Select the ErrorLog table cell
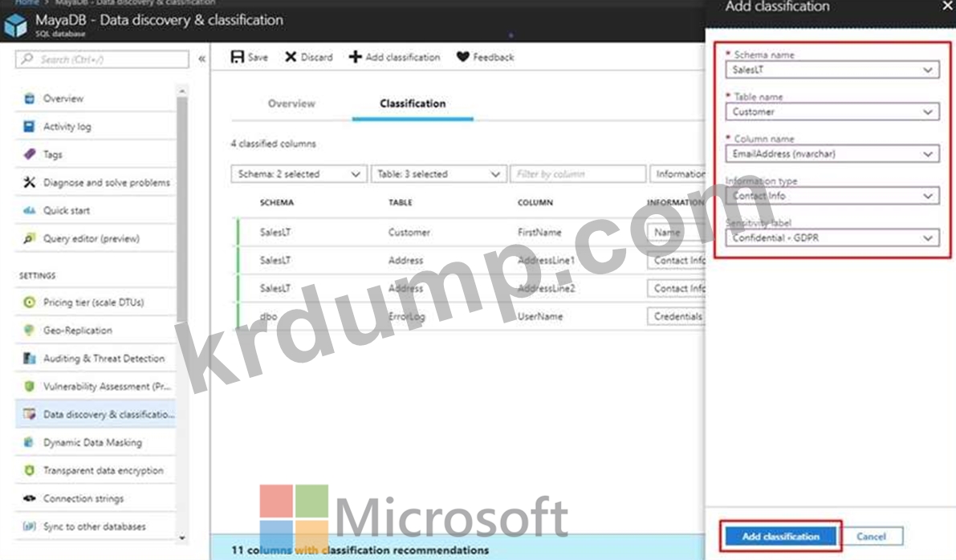956x560 pixels. [407, 316]
